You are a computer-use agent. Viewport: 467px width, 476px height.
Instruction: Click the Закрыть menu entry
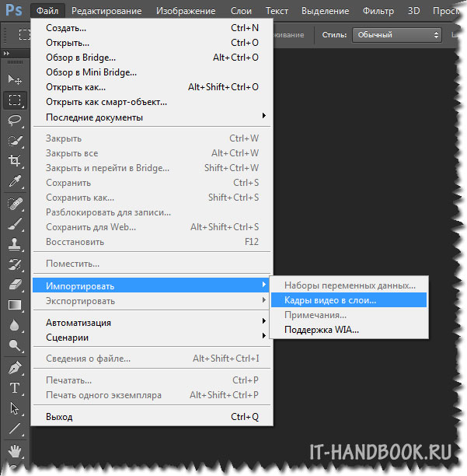coord(152,138)
